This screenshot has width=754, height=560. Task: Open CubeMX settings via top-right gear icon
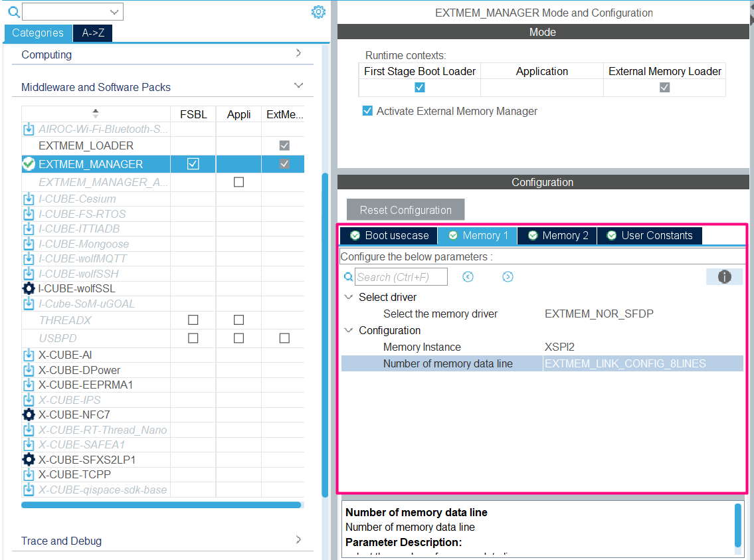(318, 11)
